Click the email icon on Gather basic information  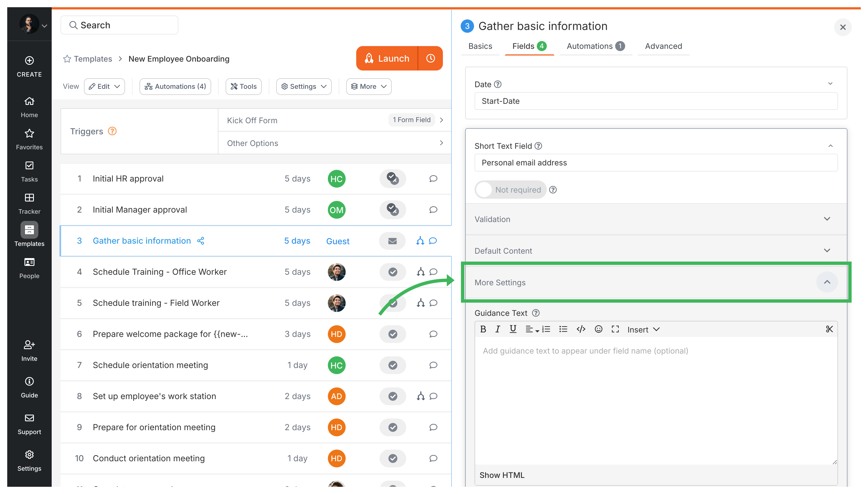click(392, 241)
